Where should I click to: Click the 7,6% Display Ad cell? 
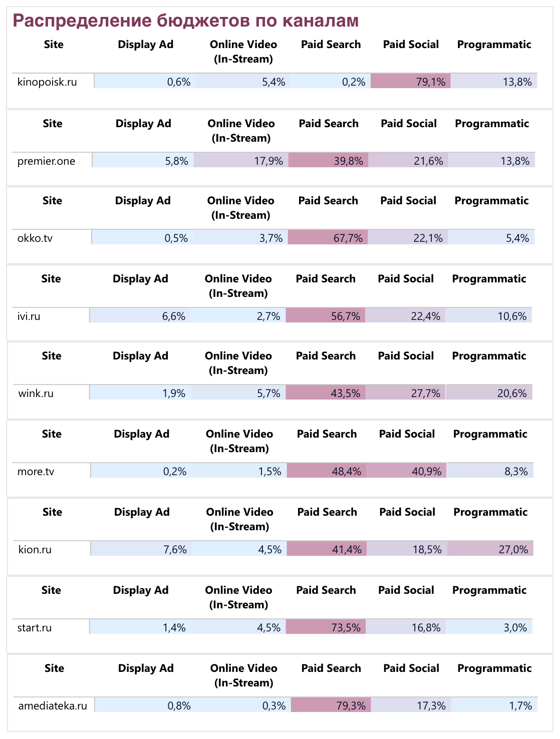[x=141, y=549]
